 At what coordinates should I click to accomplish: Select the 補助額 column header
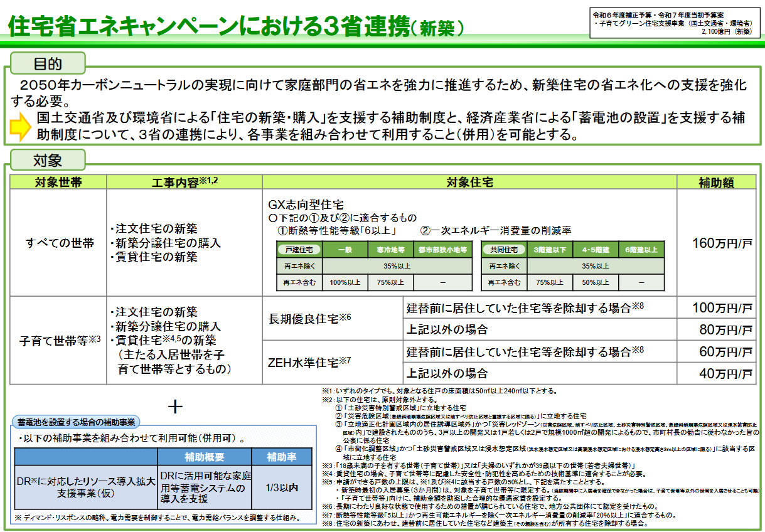coord(716,182)
